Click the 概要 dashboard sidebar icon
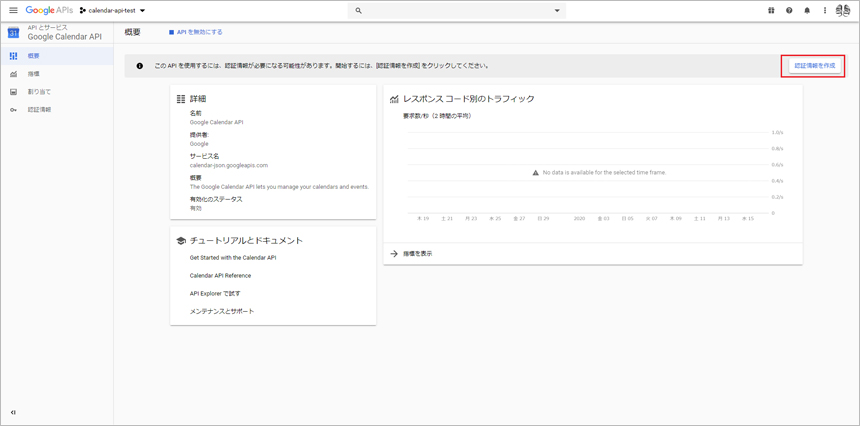Viewport: 860px width, 426px height. (x=14, y=56)
